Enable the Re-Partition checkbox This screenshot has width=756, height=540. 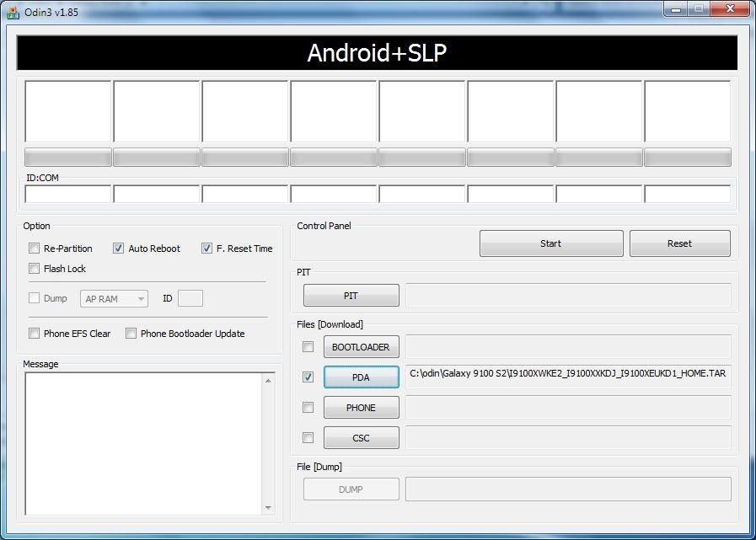coord(34,249)
